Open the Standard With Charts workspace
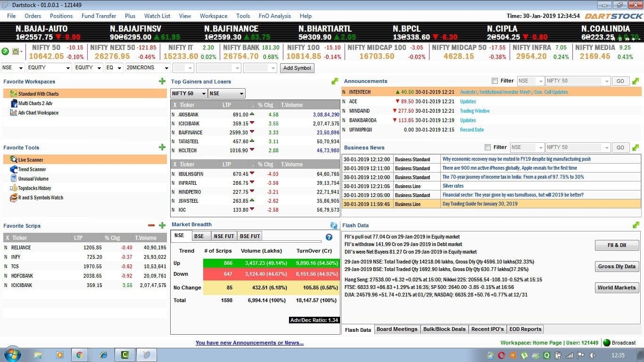This screenshot has height=362, width=644. pos(85,94)
